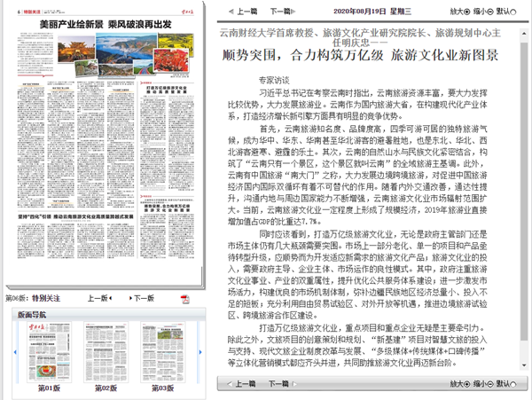The image size is (532, 400).
Task: Click the top 放大 zoom-in icon
Action: tap(467, 12)
